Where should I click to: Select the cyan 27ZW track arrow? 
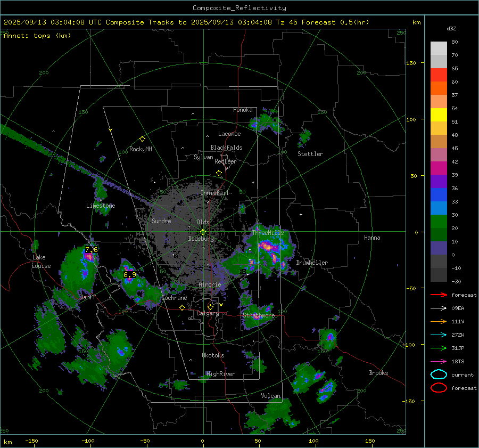point(439,335)
